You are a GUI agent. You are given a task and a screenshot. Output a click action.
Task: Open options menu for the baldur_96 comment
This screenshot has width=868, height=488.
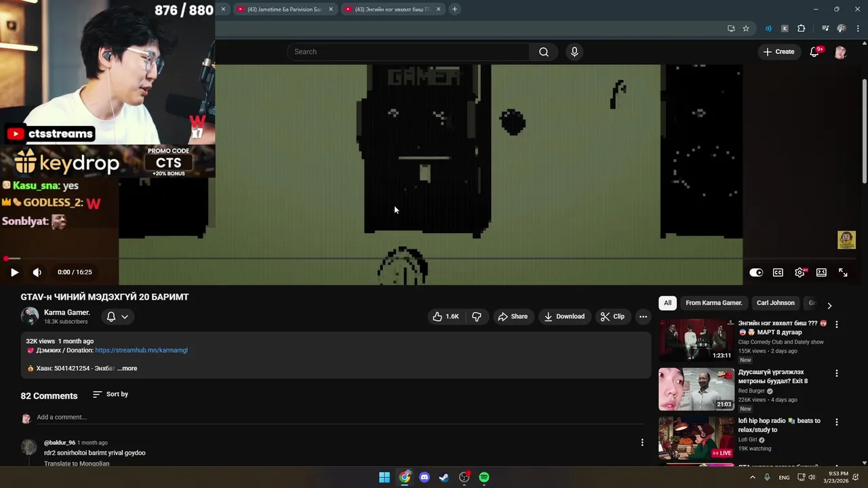point(642,443)
